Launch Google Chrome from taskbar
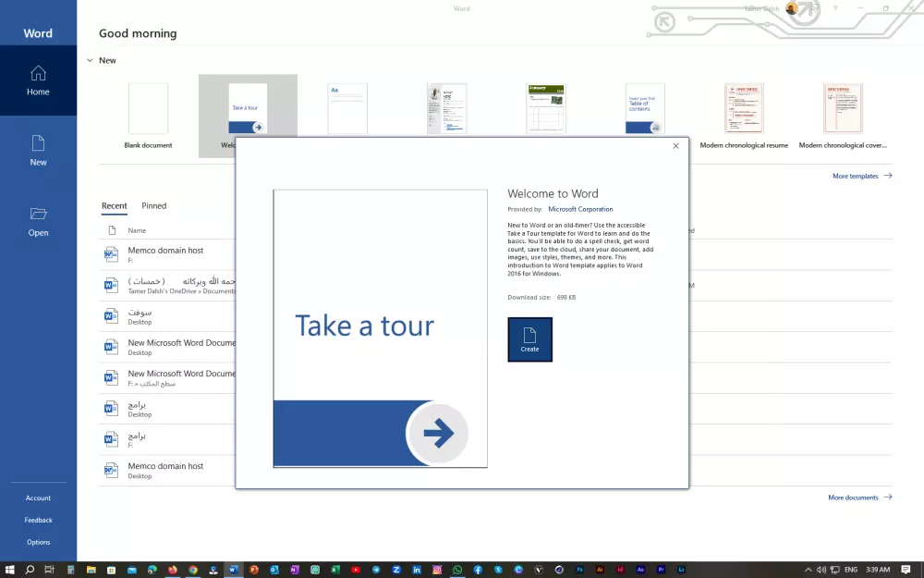Image resolution: width=924 pixels, height=578 pixels. coord(193,570)
